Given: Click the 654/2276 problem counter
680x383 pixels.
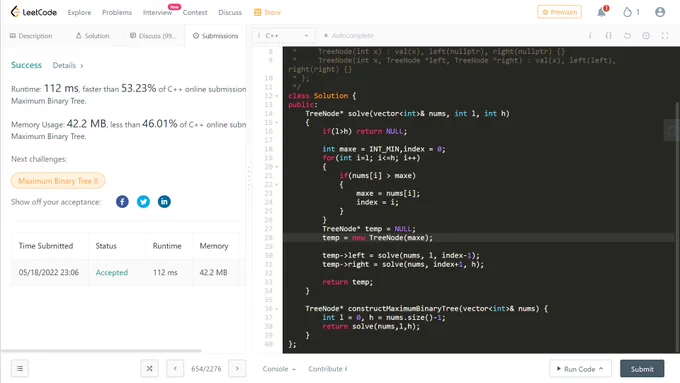Looking at the screenshot, I should click(x=206, y=369).
